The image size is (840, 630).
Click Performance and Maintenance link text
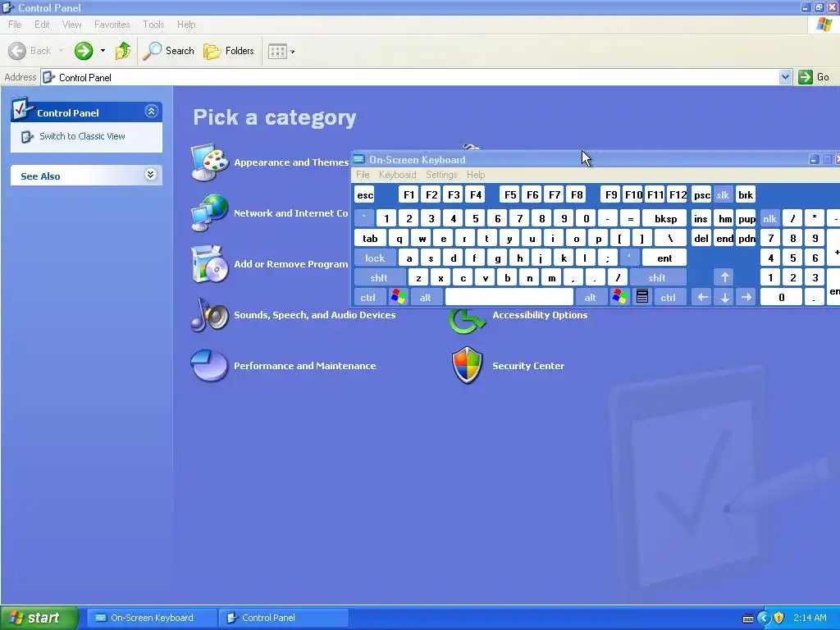coord(305,366)
